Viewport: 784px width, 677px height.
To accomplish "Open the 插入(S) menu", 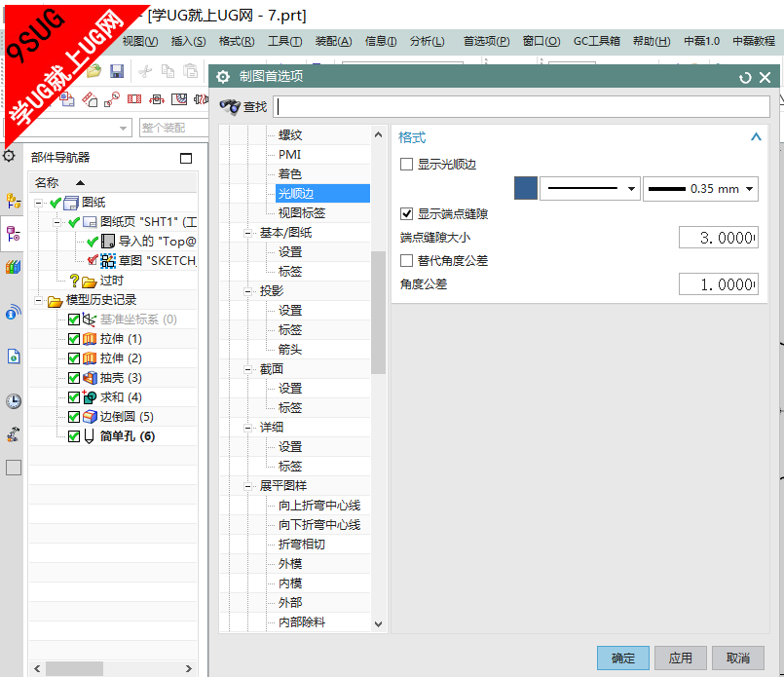I will tap(189, 41).
